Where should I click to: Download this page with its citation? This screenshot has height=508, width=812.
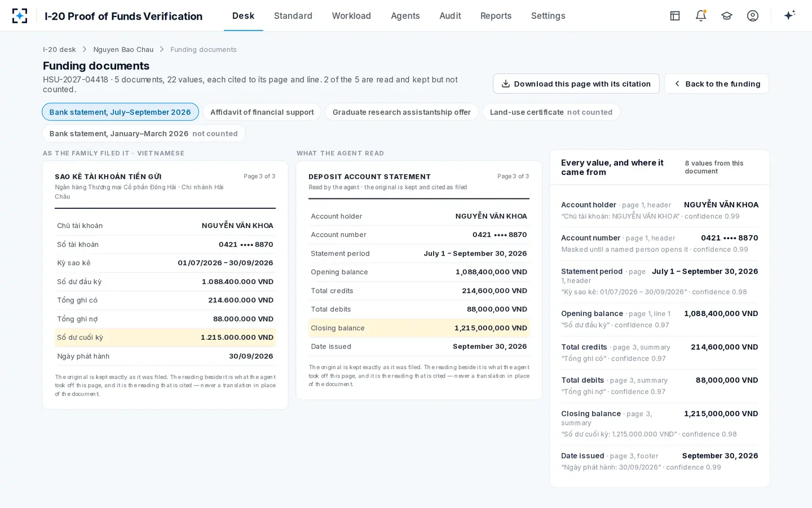576,84
